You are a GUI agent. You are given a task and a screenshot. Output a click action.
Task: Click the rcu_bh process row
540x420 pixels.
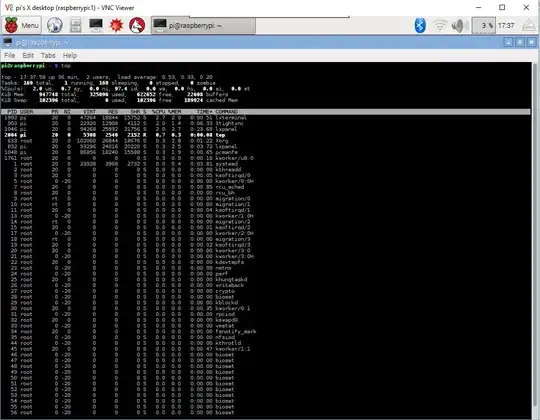click(265, 193)
